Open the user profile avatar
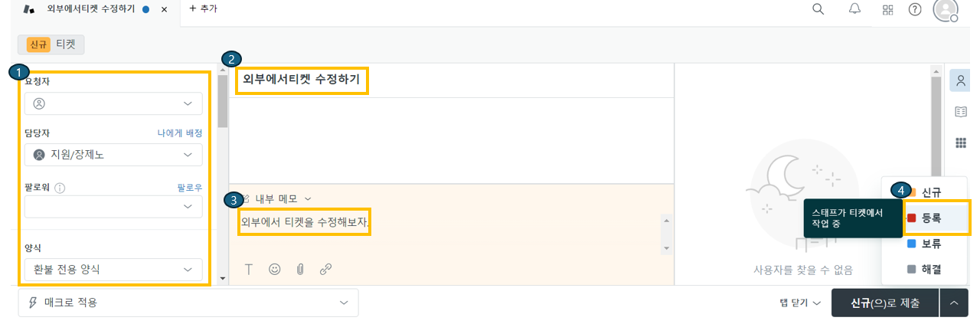980x324 pixels. pyautogui.click(x=946, y=9)
